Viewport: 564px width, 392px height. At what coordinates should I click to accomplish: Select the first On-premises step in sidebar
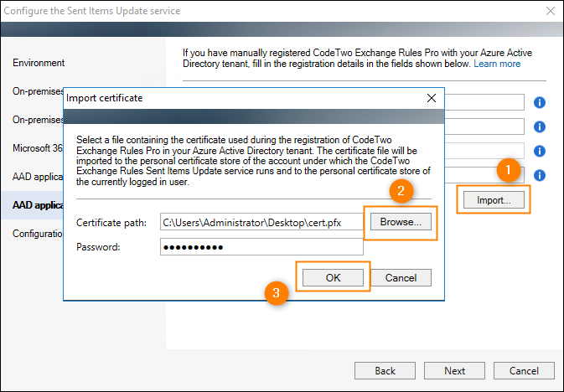pyautogui.click(x=38, y=91)
